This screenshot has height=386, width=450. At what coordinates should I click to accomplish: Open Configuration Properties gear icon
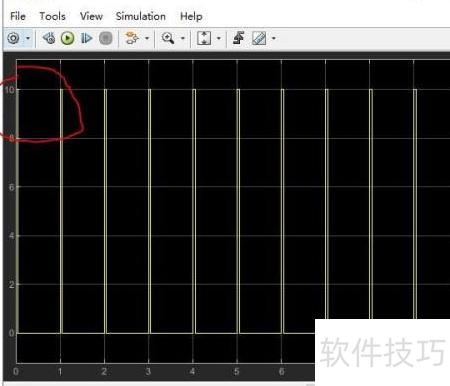coord(13,38)
